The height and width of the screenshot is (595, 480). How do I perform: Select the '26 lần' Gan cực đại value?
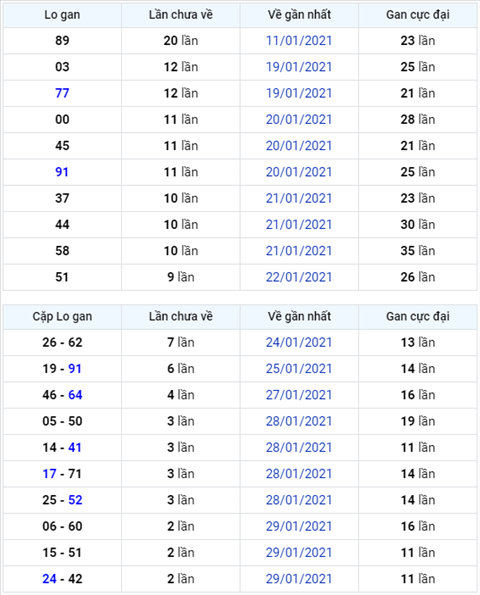418,277
